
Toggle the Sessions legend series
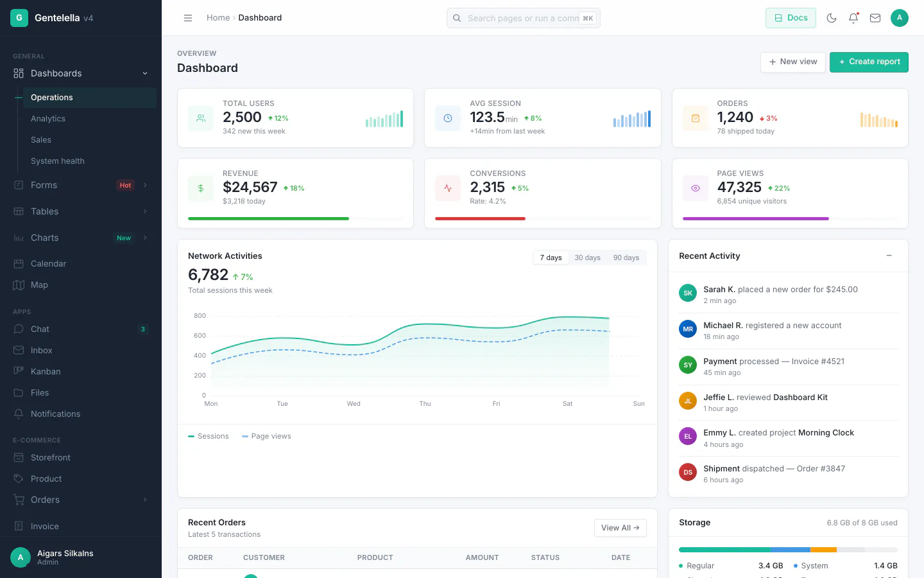click(x=209, y=436)
